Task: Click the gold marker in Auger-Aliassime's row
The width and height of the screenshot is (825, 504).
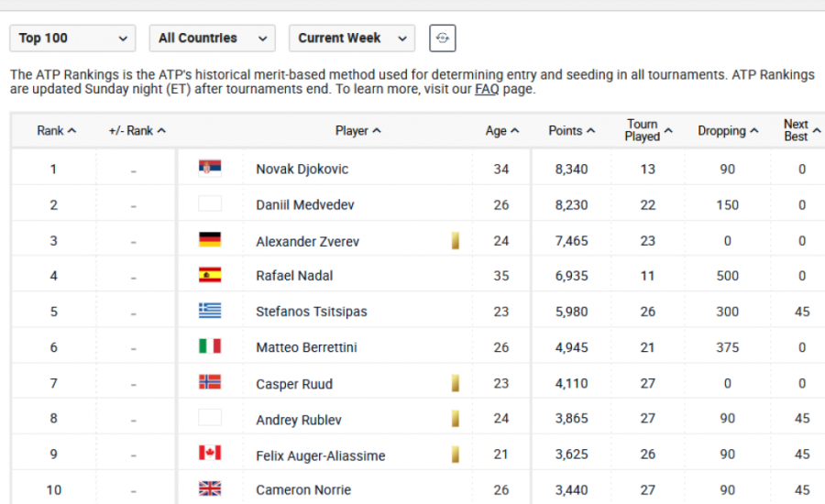Action: [456, 455]
